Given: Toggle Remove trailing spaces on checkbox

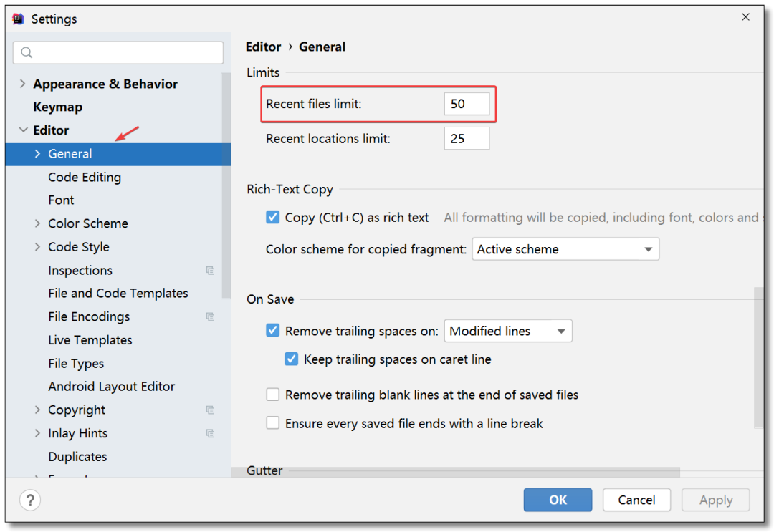Looking at the screenshot, I should [272, 330].
